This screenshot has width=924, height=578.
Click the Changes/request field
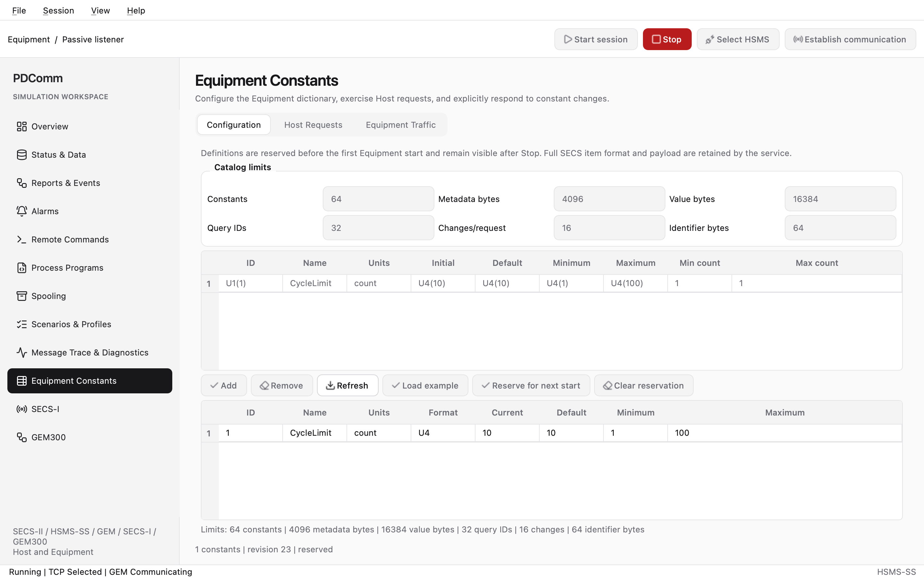(x=609, y=228)
